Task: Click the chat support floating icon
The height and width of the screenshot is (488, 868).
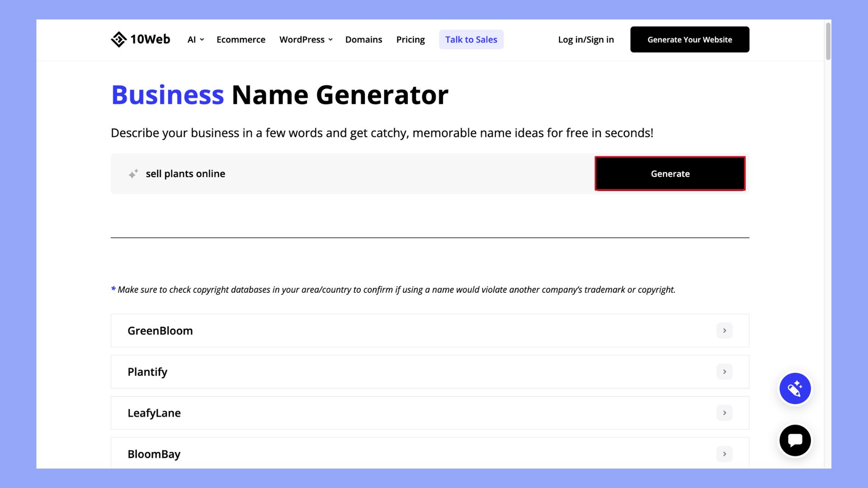Action: click(795, 441)
